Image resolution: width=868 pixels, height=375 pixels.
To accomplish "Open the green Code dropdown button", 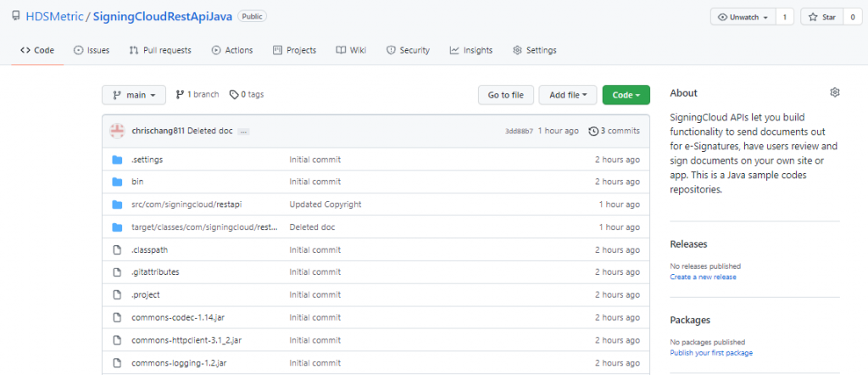I will (626, 95).
